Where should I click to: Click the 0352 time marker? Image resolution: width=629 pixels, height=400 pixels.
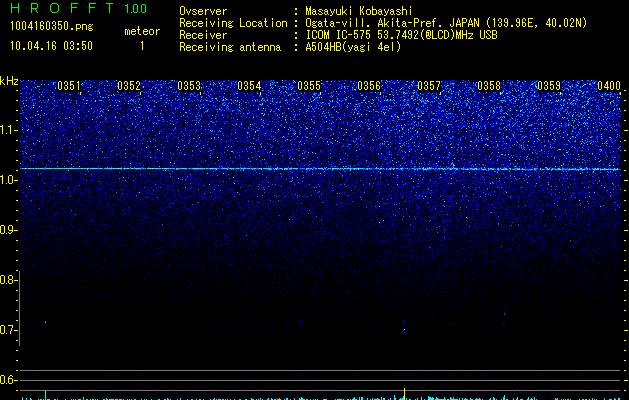pos(129,86)
